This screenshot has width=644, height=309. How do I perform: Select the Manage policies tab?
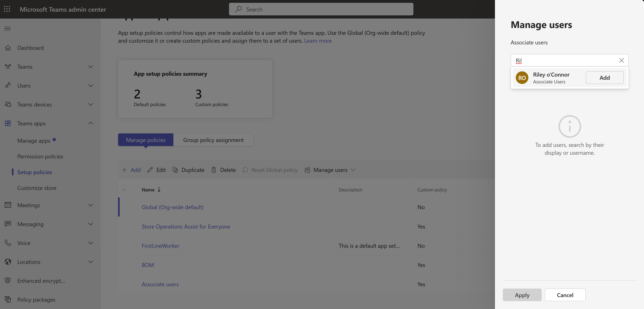145,140
